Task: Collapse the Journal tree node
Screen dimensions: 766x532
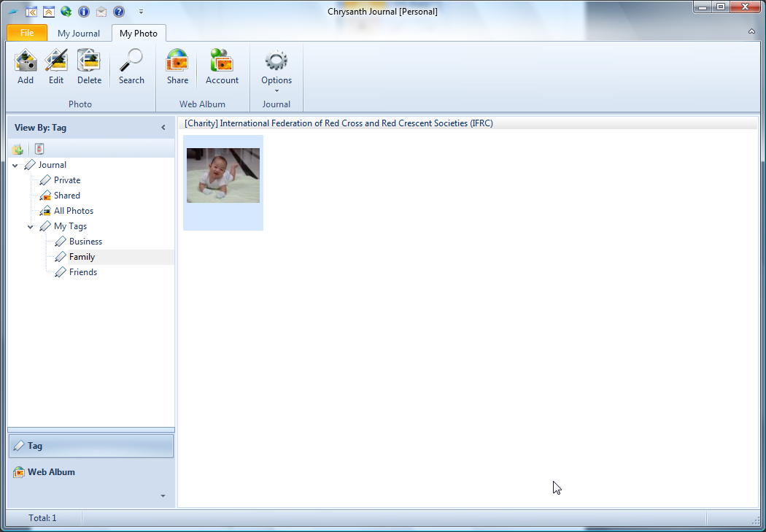Action: 16,166
